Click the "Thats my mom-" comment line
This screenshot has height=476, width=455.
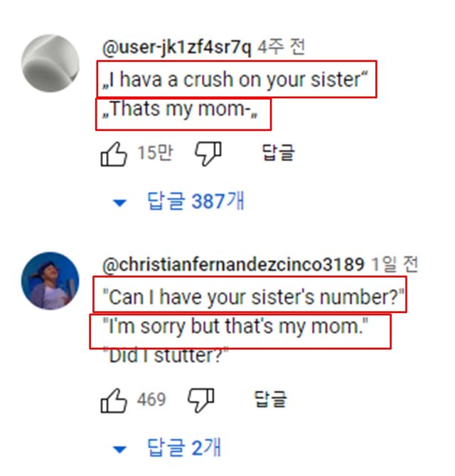(183, 112)
